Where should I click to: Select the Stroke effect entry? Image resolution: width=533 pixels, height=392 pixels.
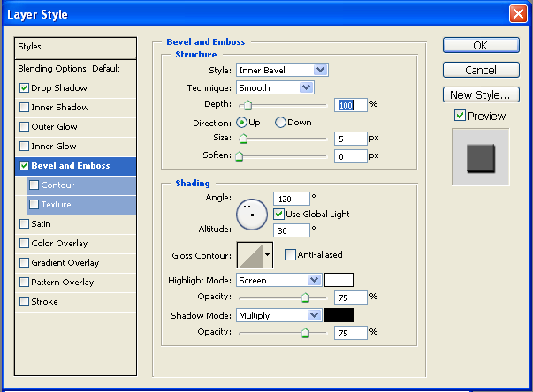[44, 302]
